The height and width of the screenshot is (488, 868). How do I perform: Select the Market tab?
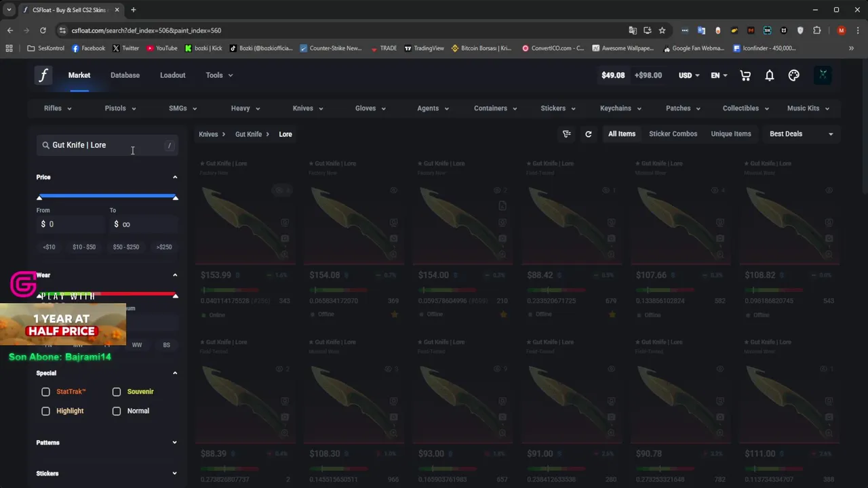point(79,75)
